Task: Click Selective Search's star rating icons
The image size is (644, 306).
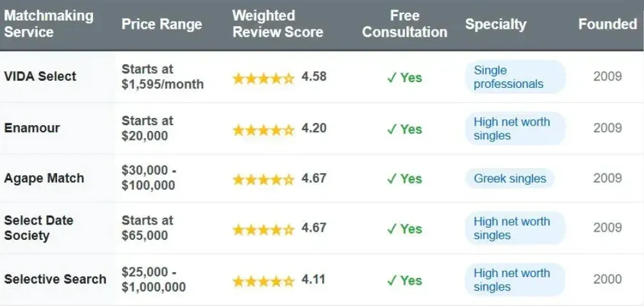Action: [263, 280]
